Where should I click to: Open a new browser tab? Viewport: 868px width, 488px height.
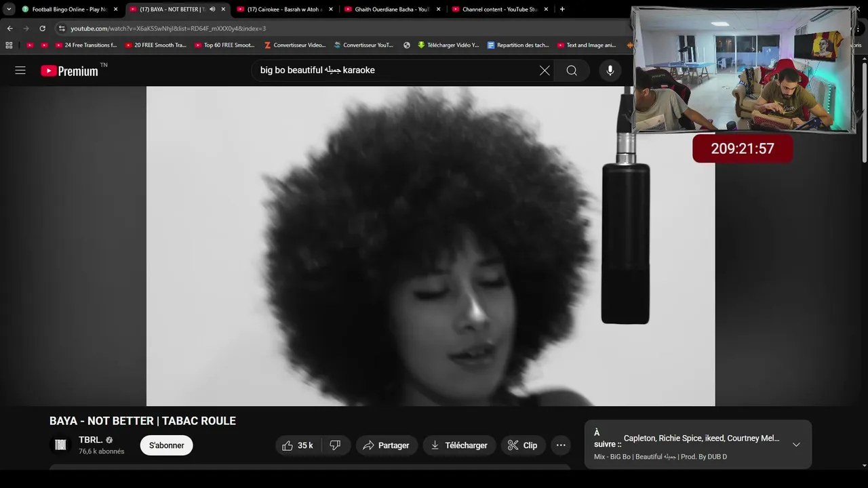[x=562, y=9]
